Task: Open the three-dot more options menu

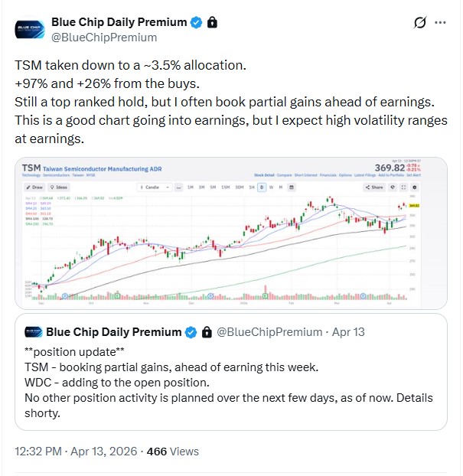Action: point(441,23)
